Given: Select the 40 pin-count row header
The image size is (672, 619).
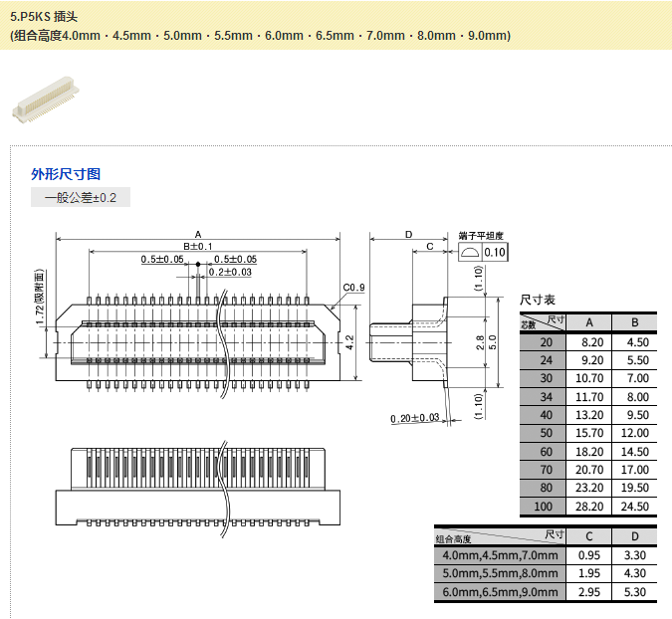Looking at the screenshot, I should point(545,415).
